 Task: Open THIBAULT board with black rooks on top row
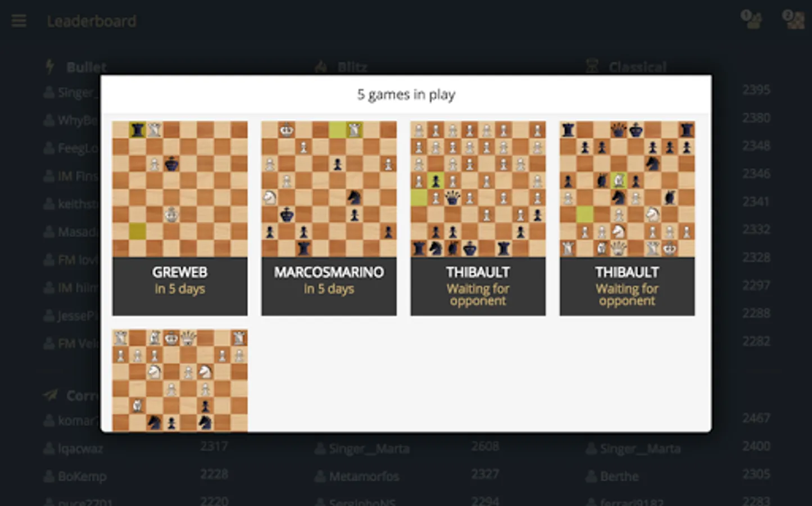pyautogui.click(x=627, y=189)
